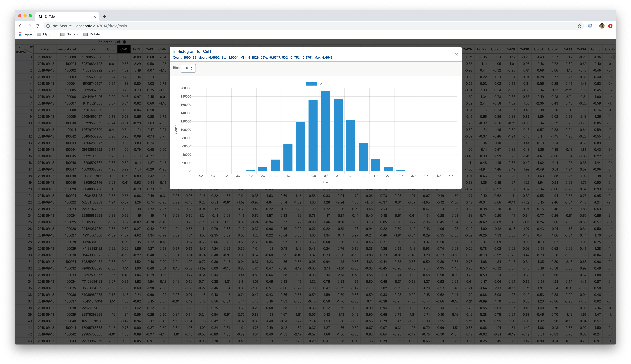Click the Max value 4.6647 in histogram stats
The height and width of the screenshot is (364, 631).
[327, 58]
